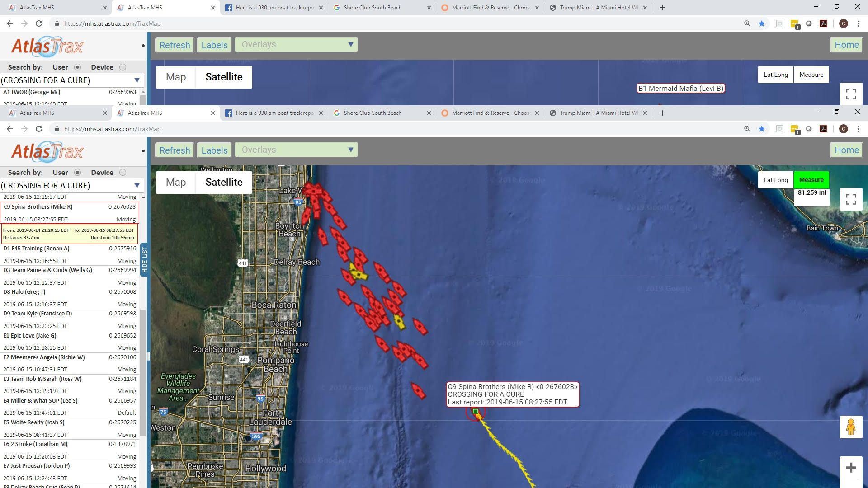Click Refresh in the upper AtlasTrax window
The image size is (868, 488).
pos(175,45)
